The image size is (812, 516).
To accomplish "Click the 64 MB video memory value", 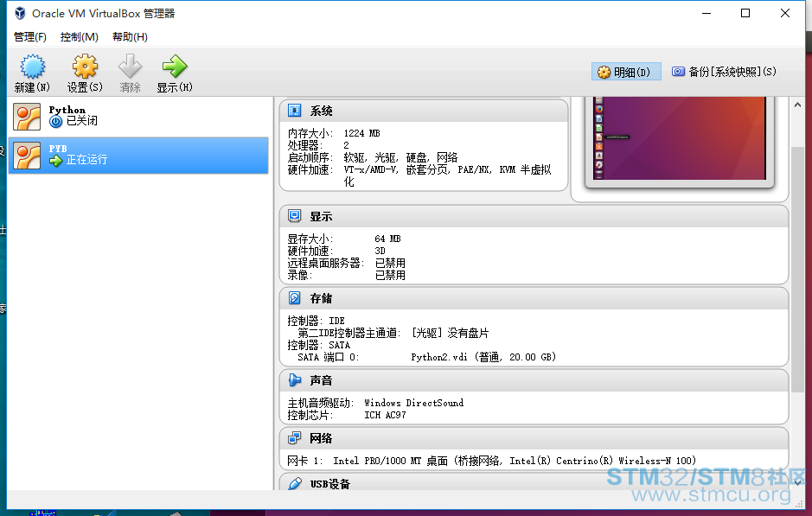I will (387, 239).
